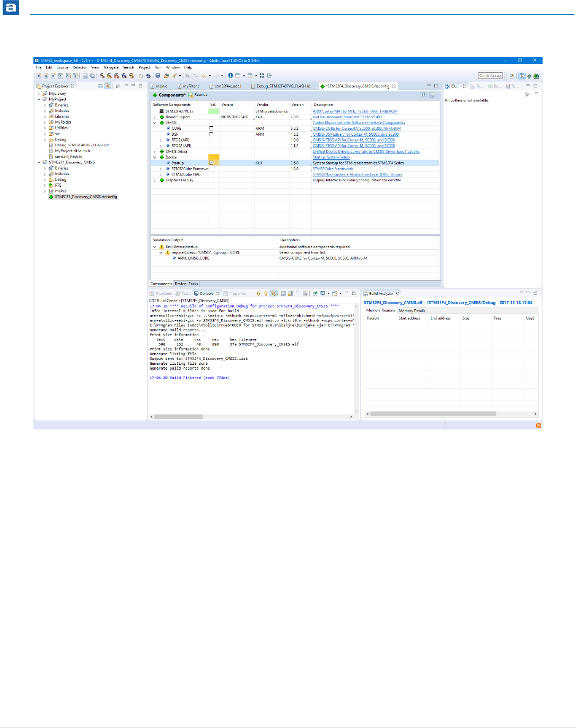Click the Quick Access field
This screenshot has width=576, height=728.
click(491, 76)
